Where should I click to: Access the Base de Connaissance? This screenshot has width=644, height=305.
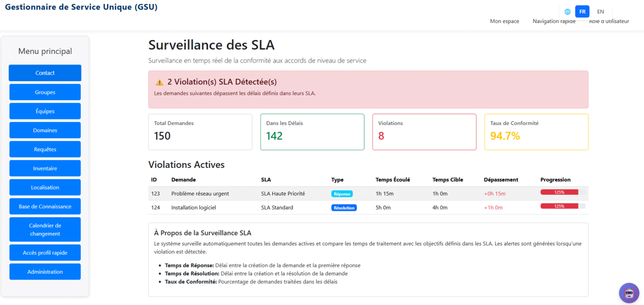45,206
